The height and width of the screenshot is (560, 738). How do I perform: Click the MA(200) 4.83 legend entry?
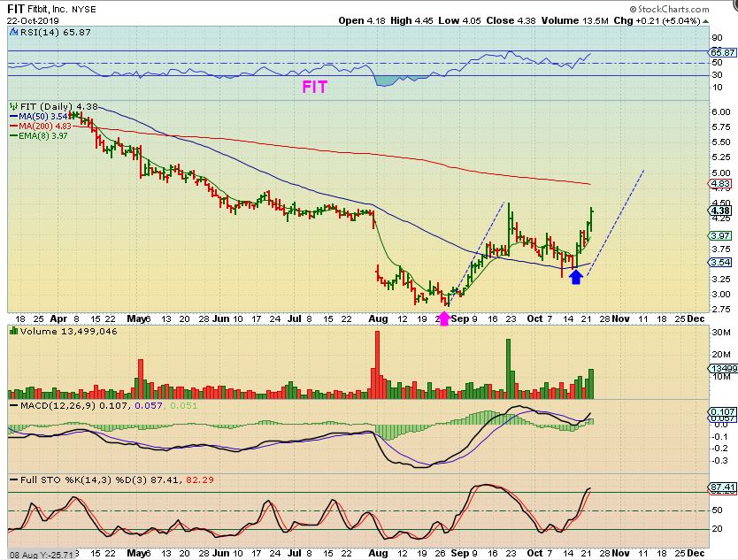click(x=45, y=127)
